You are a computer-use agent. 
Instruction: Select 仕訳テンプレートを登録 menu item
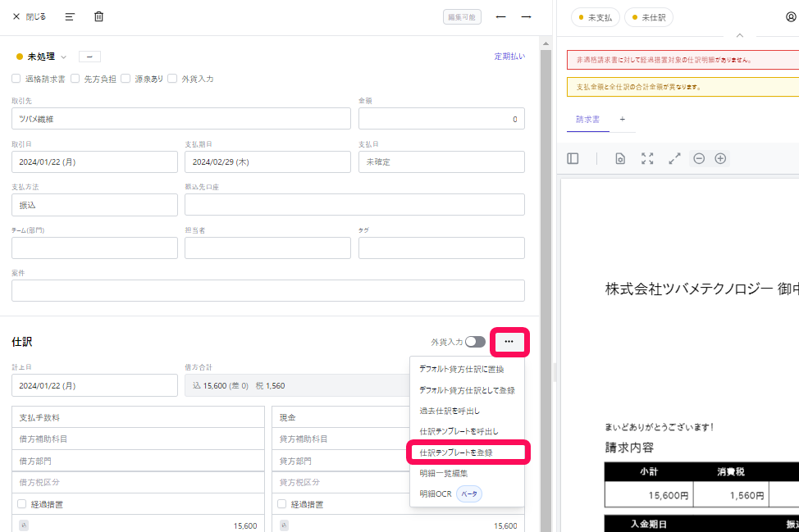pyautogui.click(x=468, y=452)
